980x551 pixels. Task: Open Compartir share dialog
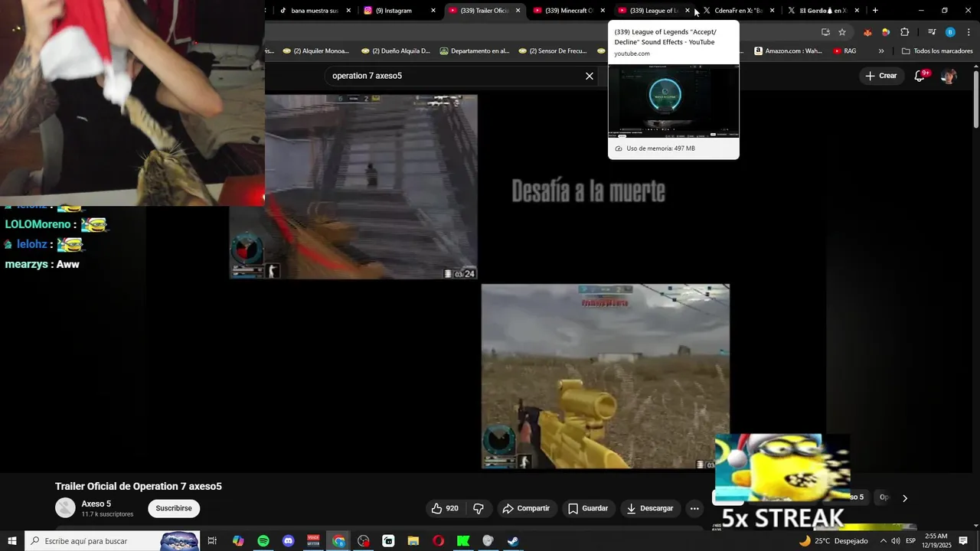click(x=526, y=508)
